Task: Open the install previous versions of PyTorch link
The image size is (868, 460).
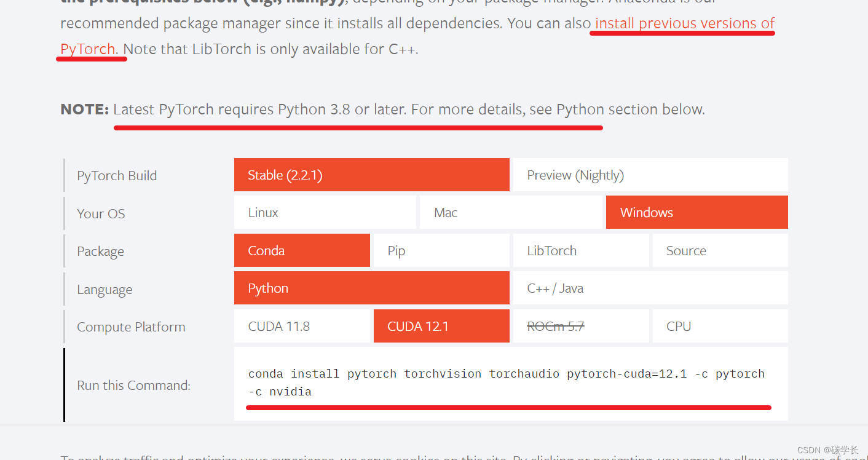Action: pyautogui.click(x=685, y=23)
